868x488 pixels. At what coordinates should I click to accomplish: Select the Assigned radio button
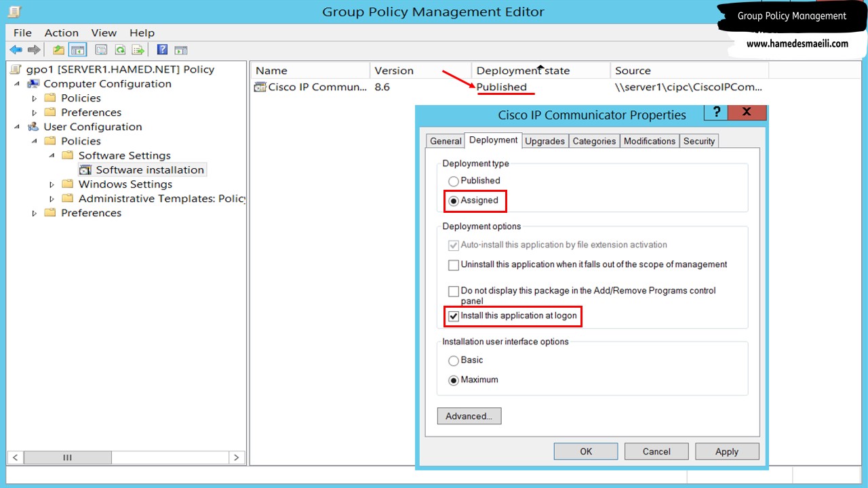454,201
